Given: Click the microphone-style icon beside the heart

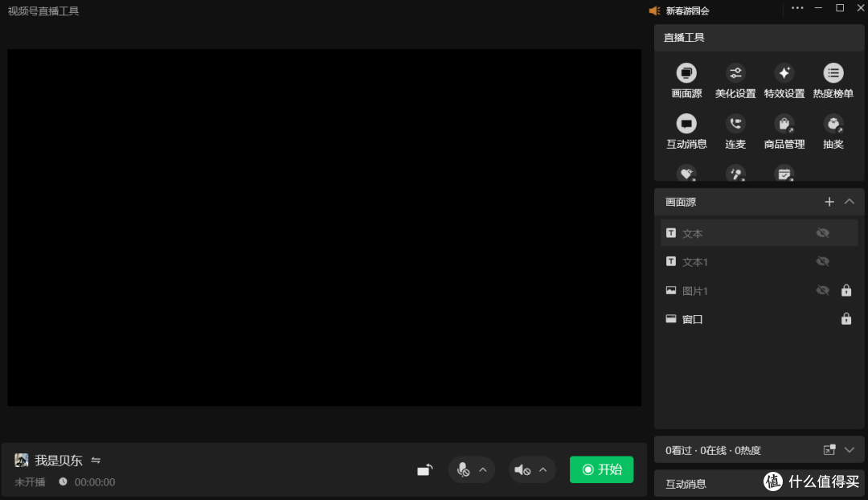Looking at the screenshot, I should point(735,174).
